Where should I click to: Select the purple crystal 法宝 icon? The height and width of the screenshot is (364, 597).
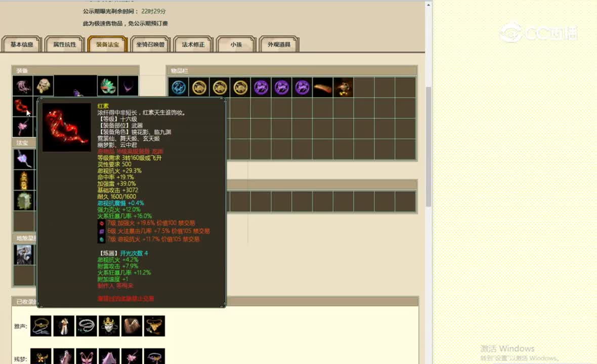tap(24, 159)
